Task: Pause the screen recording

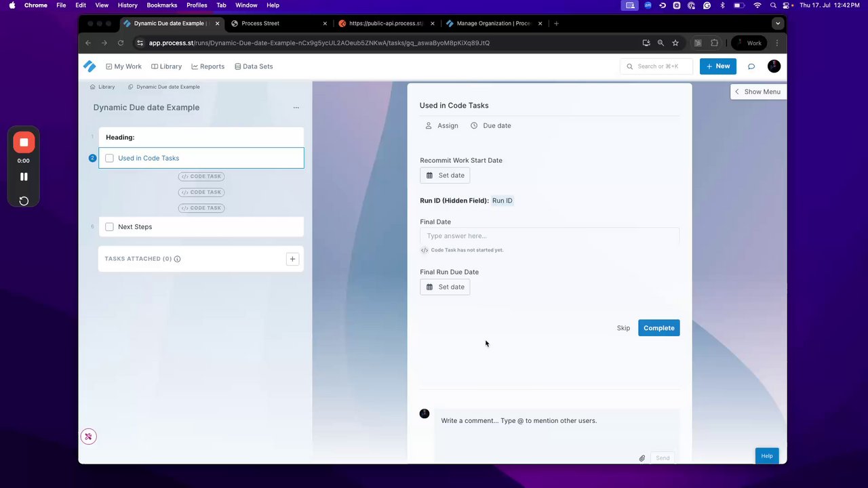Action: tap(24, 177)
